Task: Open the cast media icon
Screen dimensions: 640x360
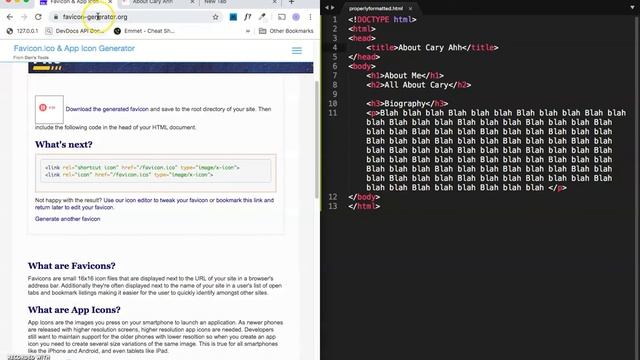Action: (282, 17)
